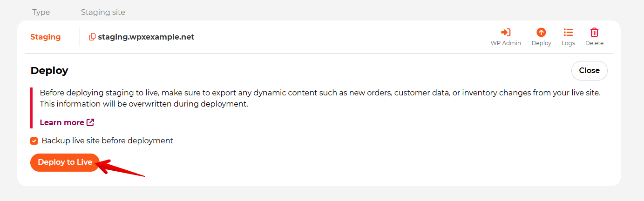Click the orange Deploy arrow icon
The width and height of the screenshot is (644, 201).
tap(541, 32)
